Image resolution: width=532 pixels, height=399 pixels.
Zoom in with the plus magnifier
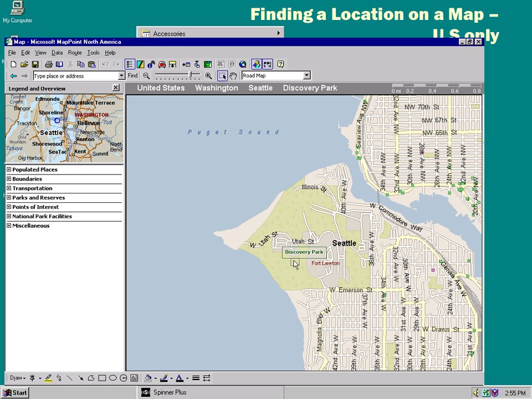[209, 76]
